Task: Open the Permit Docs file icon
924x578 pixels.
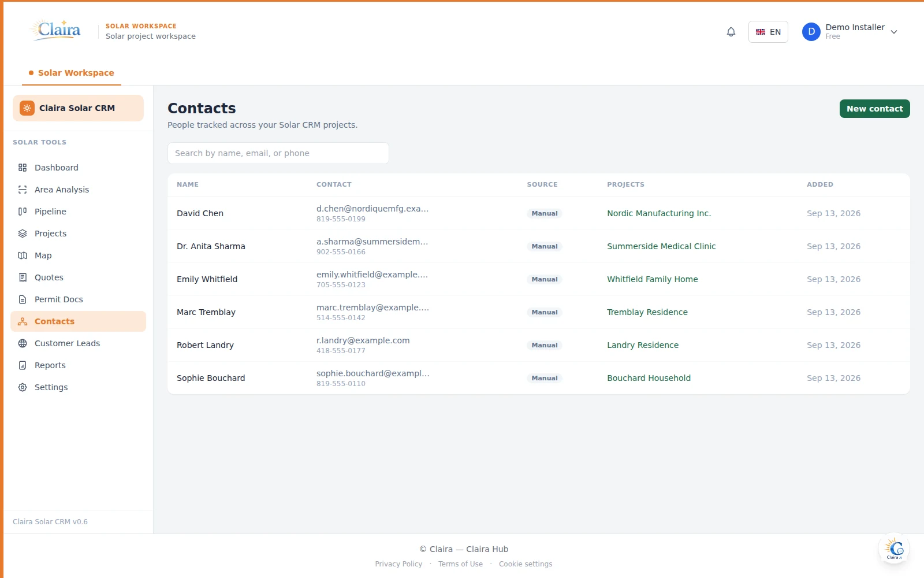Action: pyautogui.click(x=23, y=299)
